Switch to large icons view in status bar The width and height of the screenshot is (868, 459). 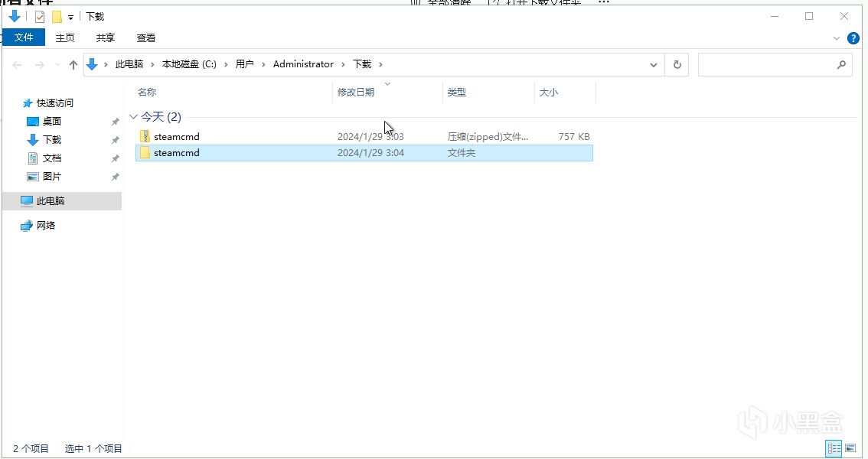(850, 448)
